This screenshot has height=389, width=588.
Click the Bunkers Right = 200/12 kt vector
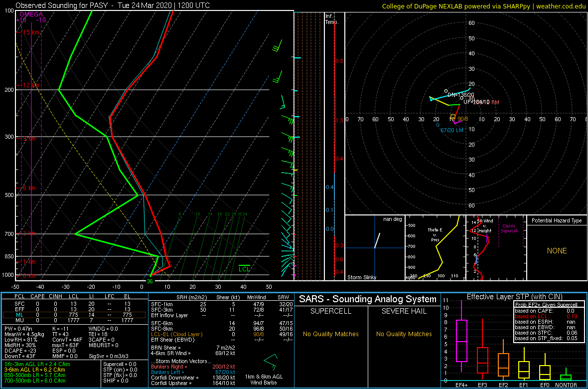[192, 366]
